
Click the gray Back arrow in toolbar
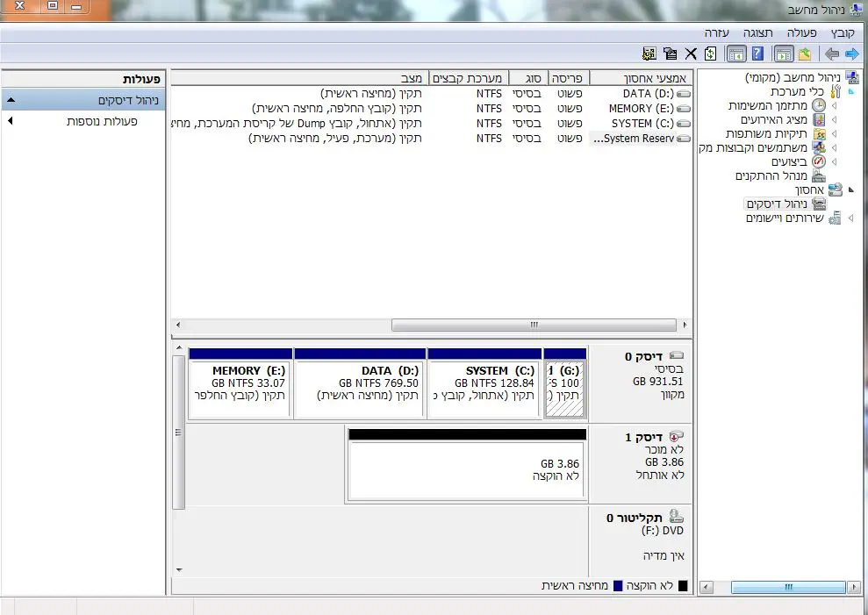[x=831, y=54]
